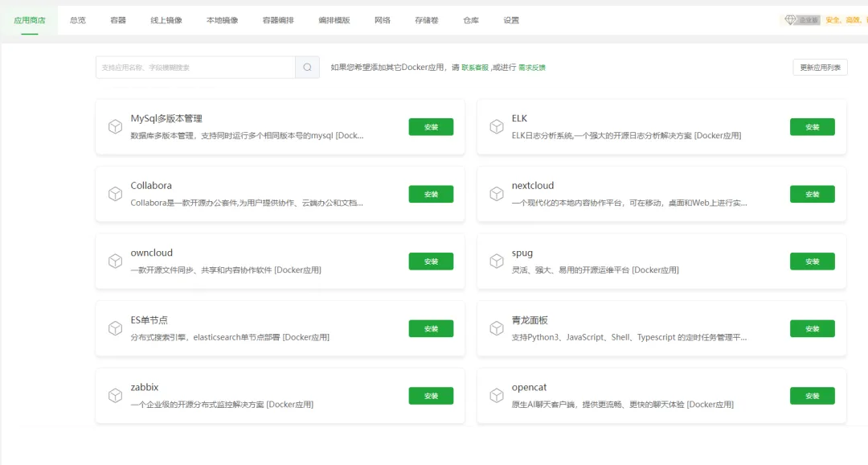
Task: Click the 更新应用列表 button
Action: tap(820, 68)
